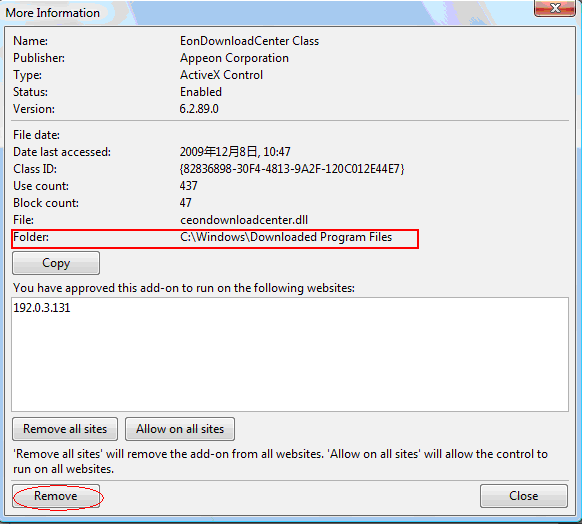Click the Appeon Corporation publisher value
The image size is (582, 524).
[x=234, y=58]
